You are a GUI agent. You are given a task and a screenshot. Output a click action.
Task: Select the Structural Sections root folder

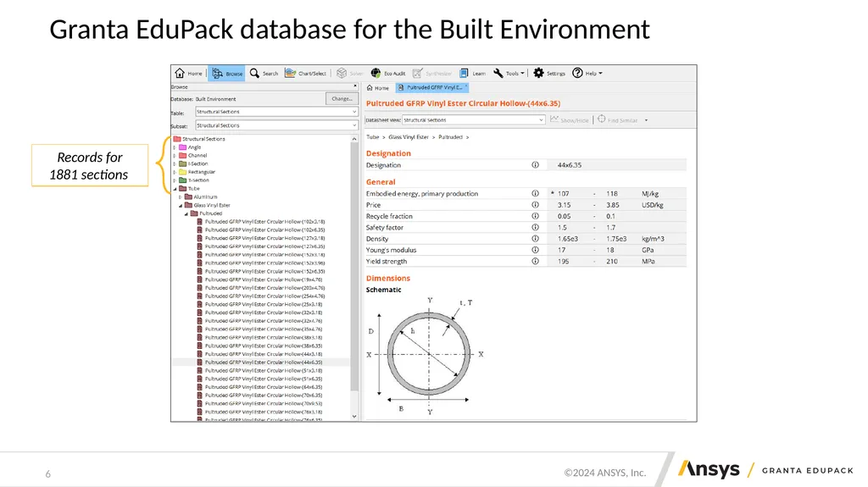point(199,139)
